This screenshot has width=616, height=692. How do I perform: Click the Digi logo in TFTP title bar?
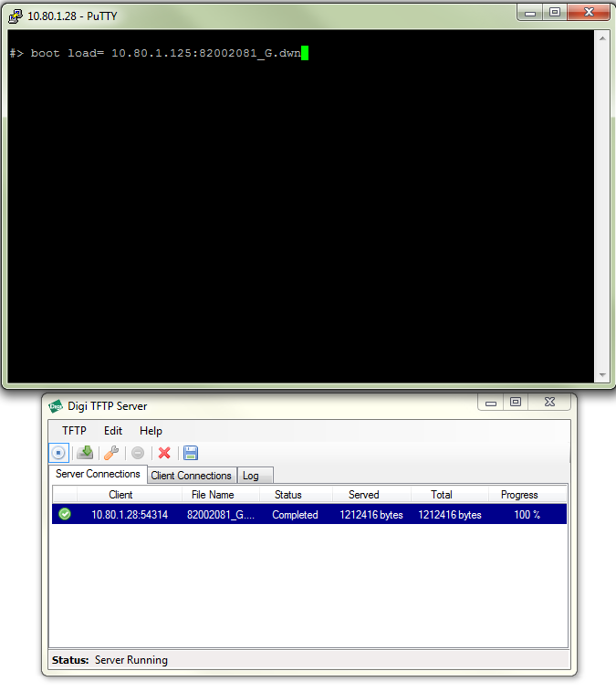tap(56, 406)
